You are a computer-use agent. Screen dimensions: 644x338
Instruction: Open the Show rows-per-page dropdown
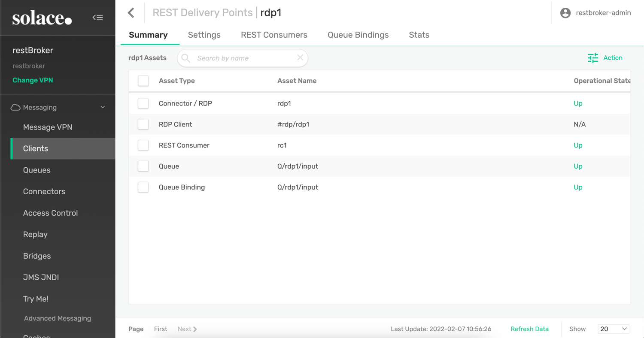coord(613,329)
